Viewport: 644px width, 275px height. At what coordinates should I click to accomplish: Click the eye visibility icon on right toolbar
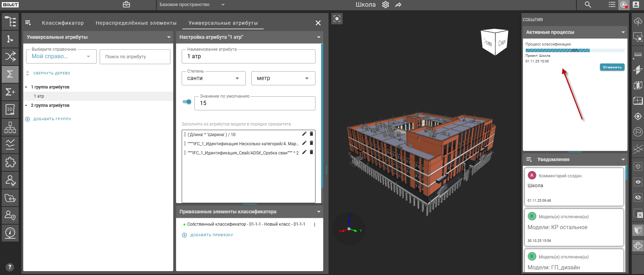click(638, 182)
